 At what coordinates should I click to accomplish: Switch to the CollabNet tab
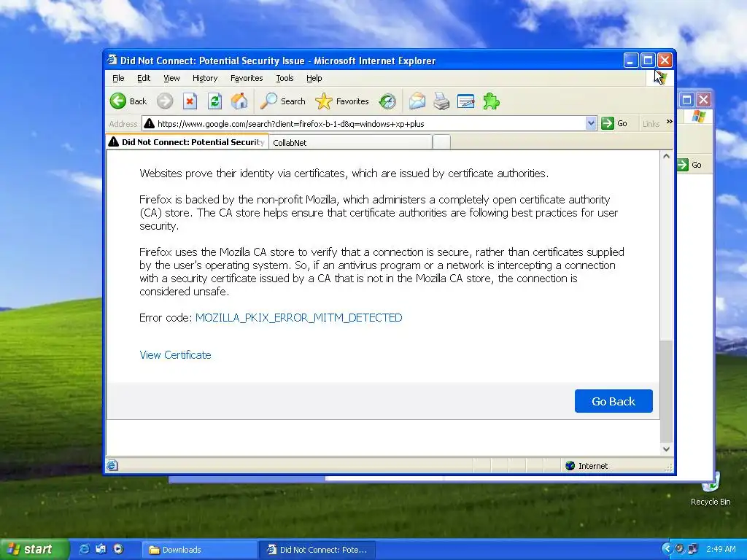pos(351,142)
